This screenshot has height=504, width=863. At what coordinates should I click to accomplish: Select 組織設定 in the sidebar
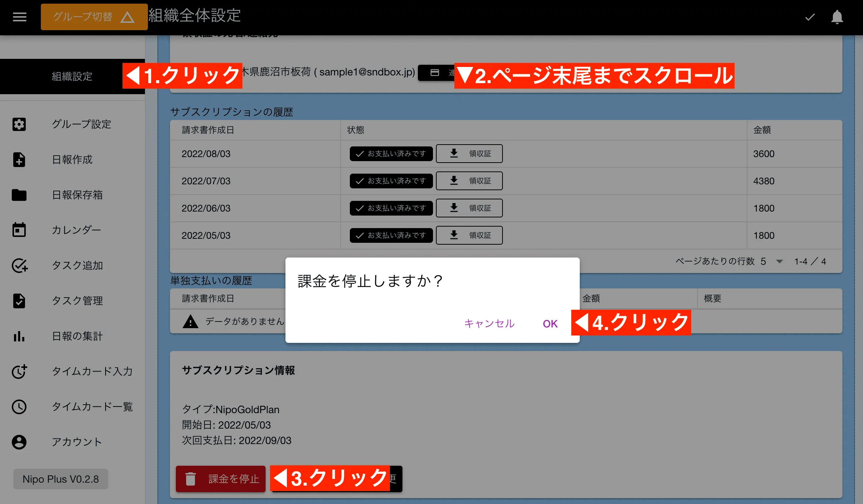72,77
